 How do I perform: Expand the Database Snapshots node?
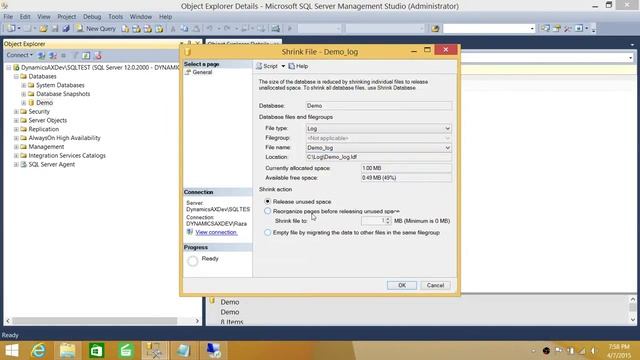[24, 94]
